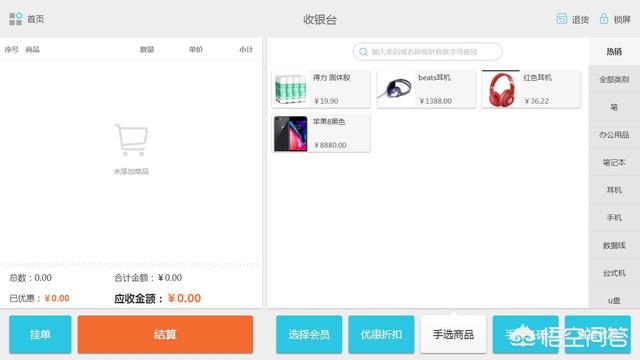This screenshot has width=640, height=360.
Task: Open the 笔 category
Action: pyautogui.click(x=614, y=107)
